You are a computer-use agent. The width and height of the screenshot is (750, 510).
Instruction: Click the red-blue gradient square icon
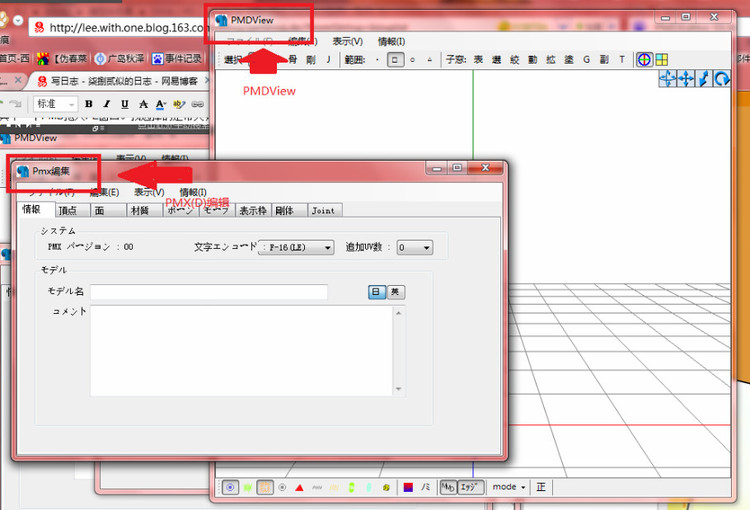pyautogui.click(x=408, y=488)
